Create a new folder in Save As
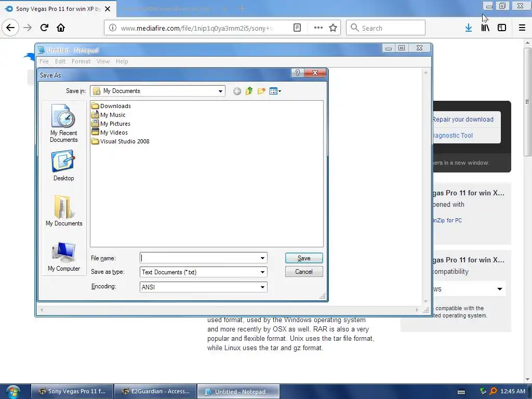This screenshot has width=532, height=399. (x=261, y=91)
